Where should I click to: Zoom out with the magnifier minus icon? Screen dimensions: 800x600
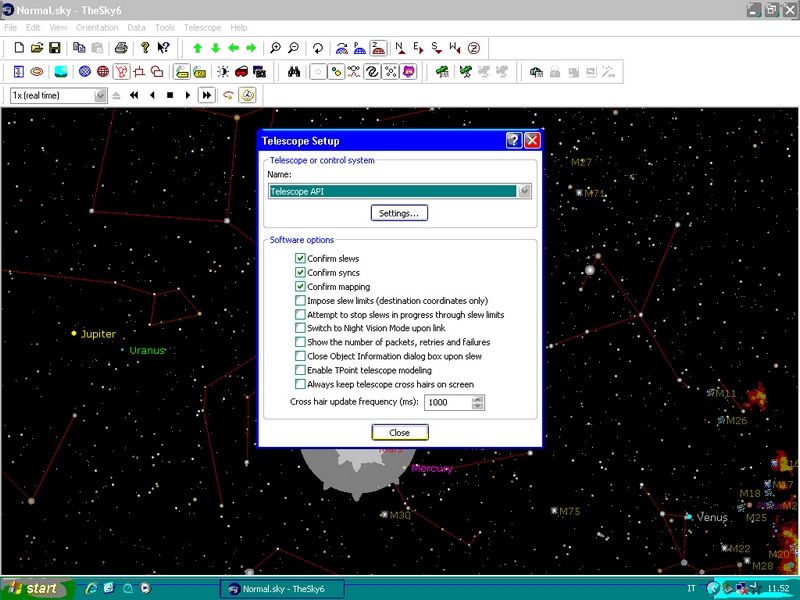tap(293, 48)
